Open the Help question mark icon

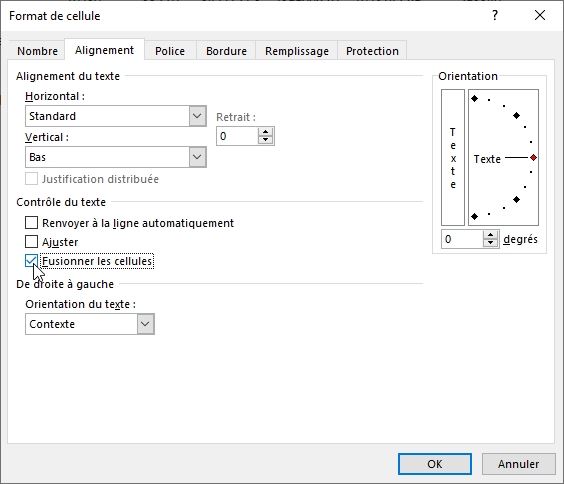[x=495, y=15]
